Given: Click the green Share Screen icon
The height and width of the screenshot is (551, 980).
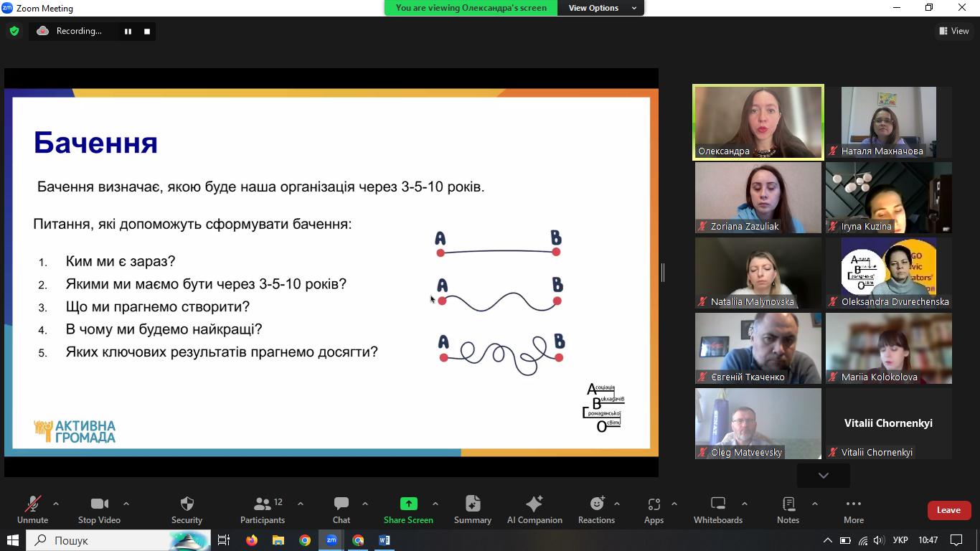Looking at the screenshot, I should (408, 504).
